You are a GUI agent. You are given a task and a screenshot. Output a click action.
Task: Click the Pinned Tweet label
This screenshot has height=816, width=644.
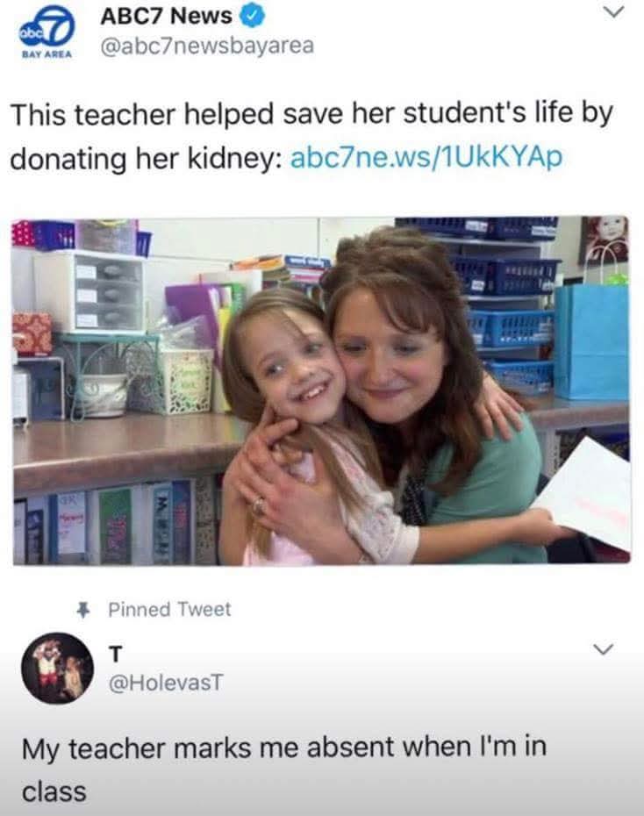click(169, 610)
